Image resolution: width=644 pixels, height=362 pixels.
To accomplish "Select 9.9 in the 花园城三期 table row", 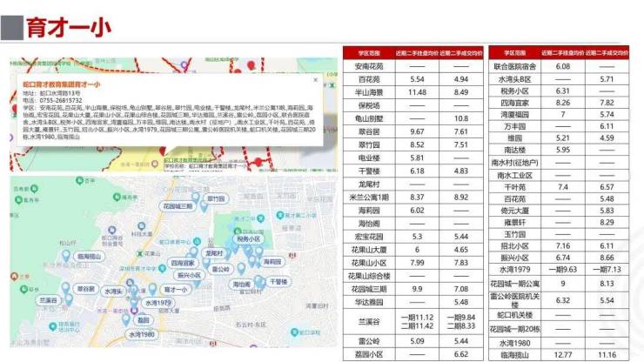I will [417, 289].
